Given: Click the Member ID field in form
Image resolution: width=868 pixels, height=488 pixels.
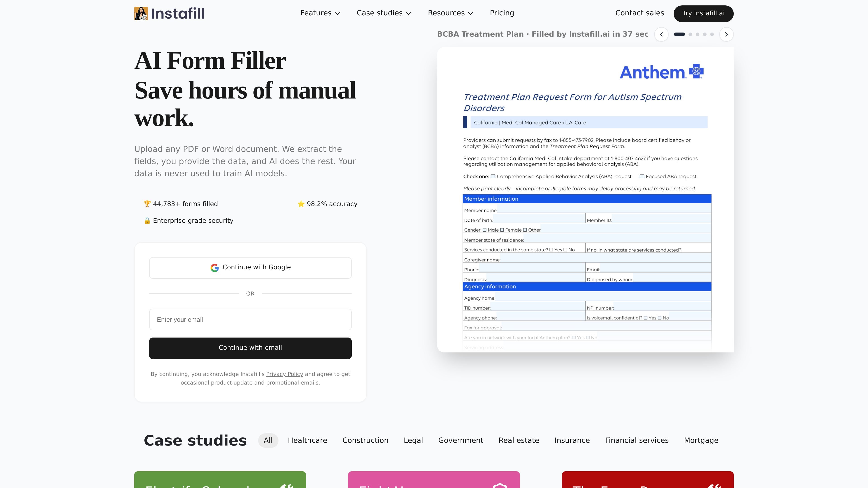Looking at the screenshot, I should 661,218.
